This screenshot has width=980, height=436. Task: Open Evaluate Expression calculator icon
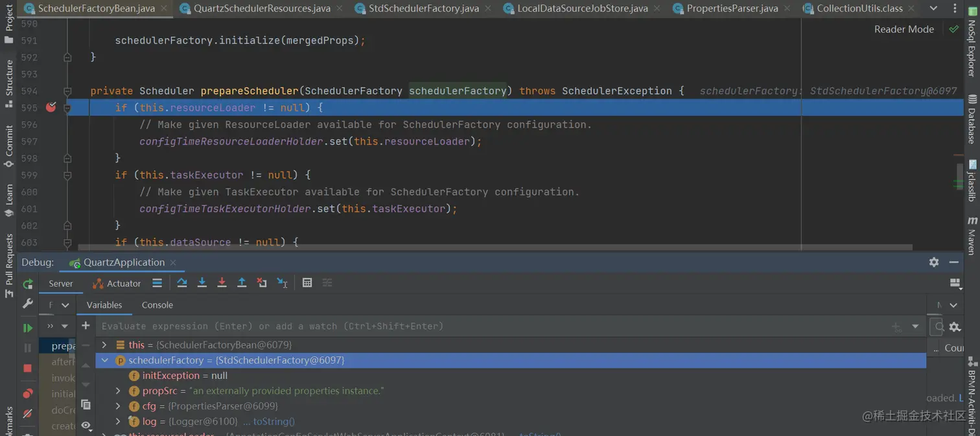(307, 283)
